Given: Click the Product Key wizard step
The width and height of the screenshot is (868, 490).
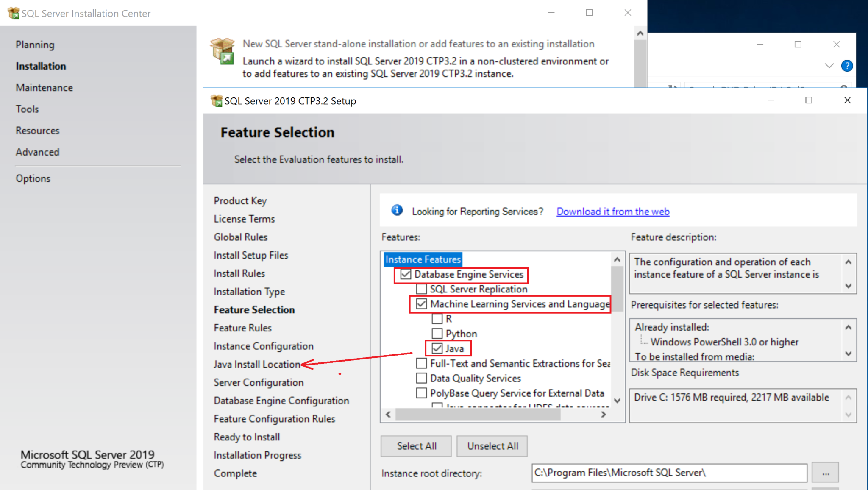Looking at the screenshot, I should pyautogui.click(x=240, y=201).
